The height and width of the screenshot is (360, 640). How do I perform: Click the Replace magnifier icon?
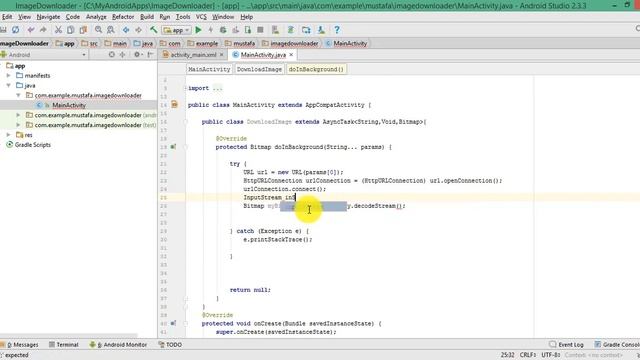click(111, 30)
